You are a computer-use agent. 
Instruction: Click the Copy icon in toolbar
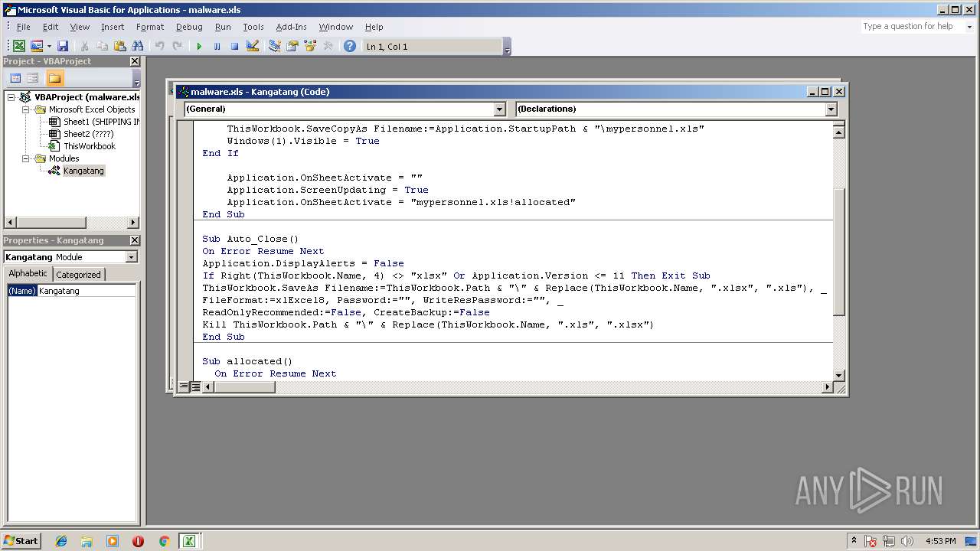coord(102,47)
